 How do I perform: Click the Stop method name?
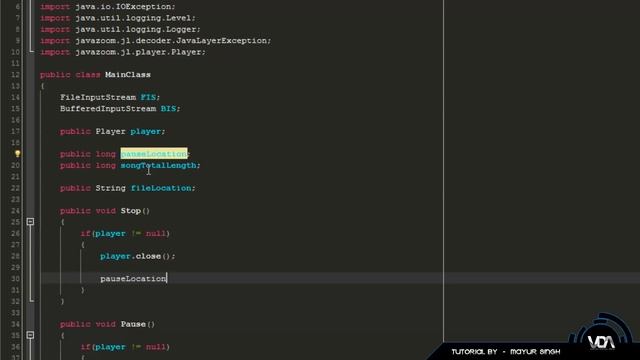tap(131, 211)
